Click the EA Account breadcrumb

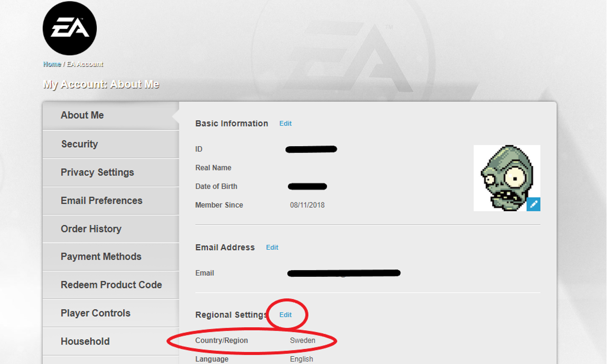pos(85,64)
